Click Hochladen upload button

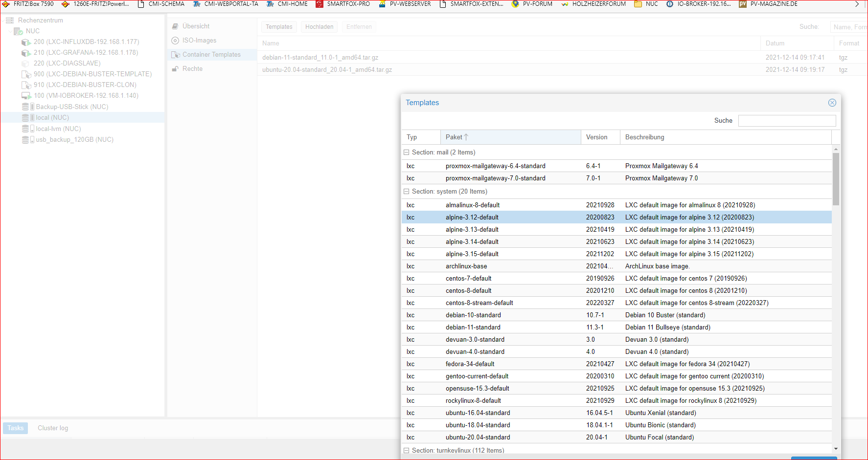point(319,27)
